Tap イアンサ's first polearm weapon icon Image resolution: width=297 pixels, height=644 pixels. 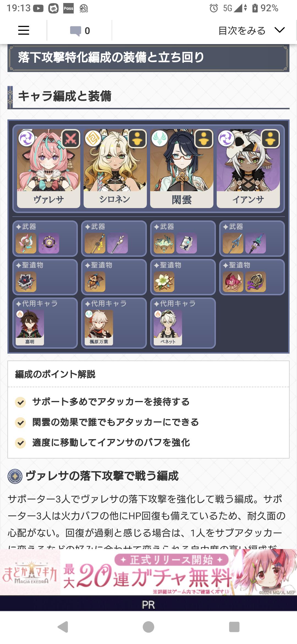[233, 243]
